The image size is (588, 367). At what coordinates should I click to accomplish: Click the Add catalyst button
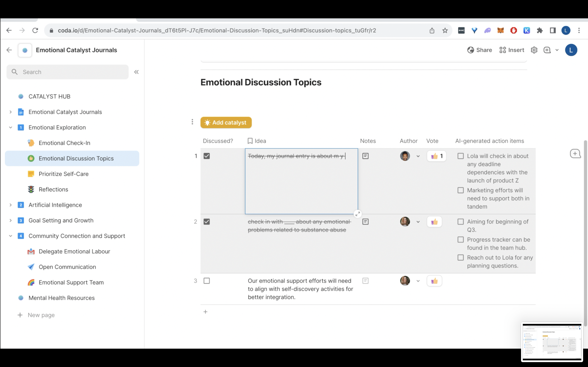226,123
